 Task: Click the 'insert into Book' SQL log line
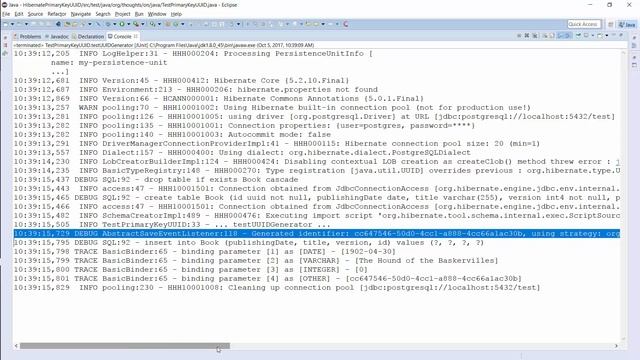coord(249,242)
